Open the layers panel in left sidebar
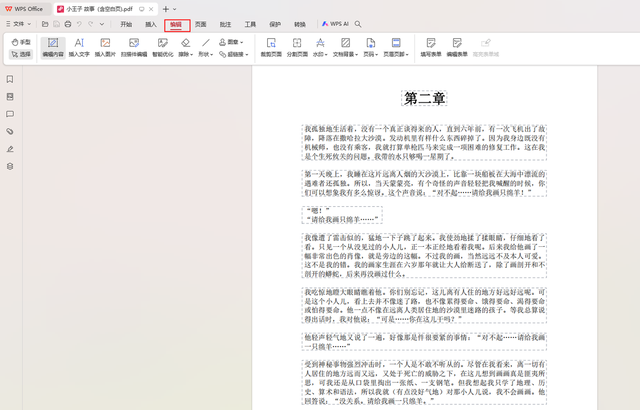The image size is (640, 410). click(x=10, y=166)
